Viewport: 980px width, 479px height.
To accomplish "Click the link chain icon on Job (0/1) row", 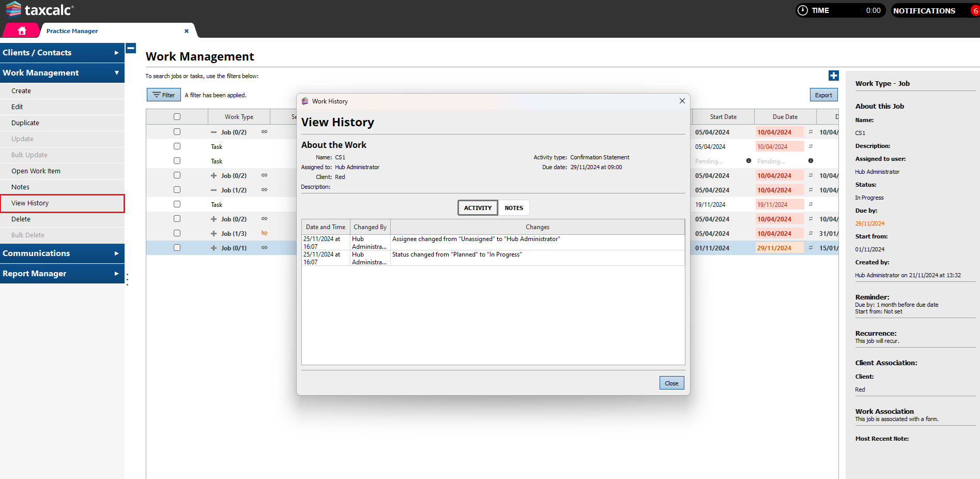I will pyautogui.click(x=264, y=248).
